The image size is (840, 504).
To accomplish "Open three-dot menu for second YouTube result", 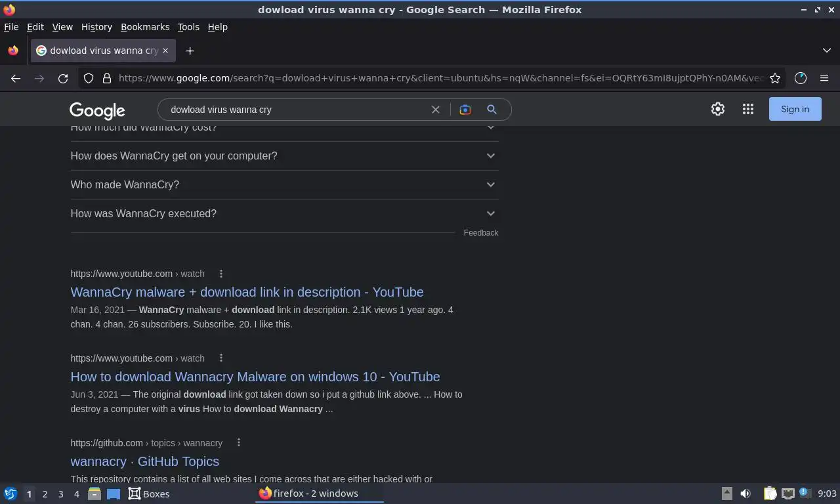I will pos(221,358).
